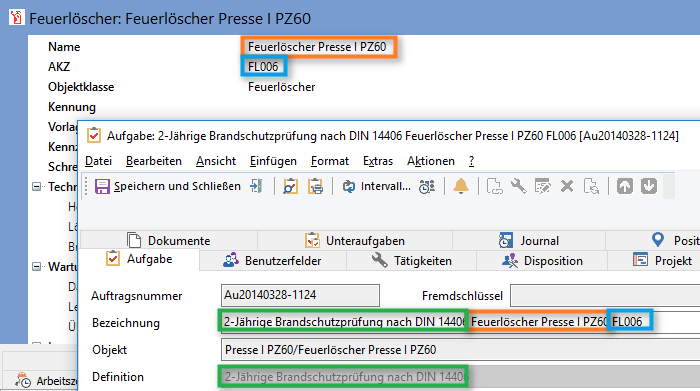Viewport: 700px width, 391px height.
Task: Open the Bearbeiten menu
Action: coord(154,161)
